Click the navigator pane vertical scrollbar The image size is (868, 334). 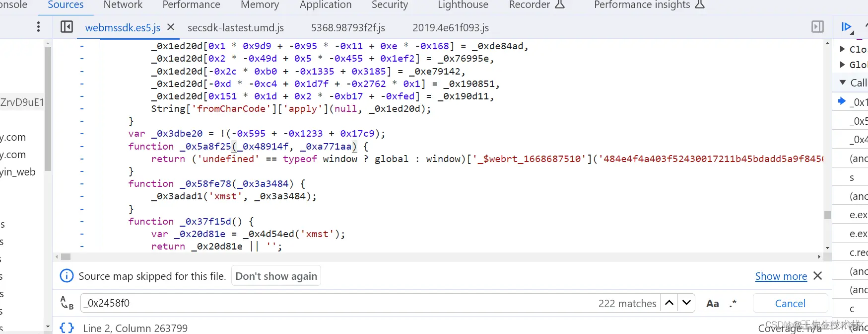click(x=48, y=108)
